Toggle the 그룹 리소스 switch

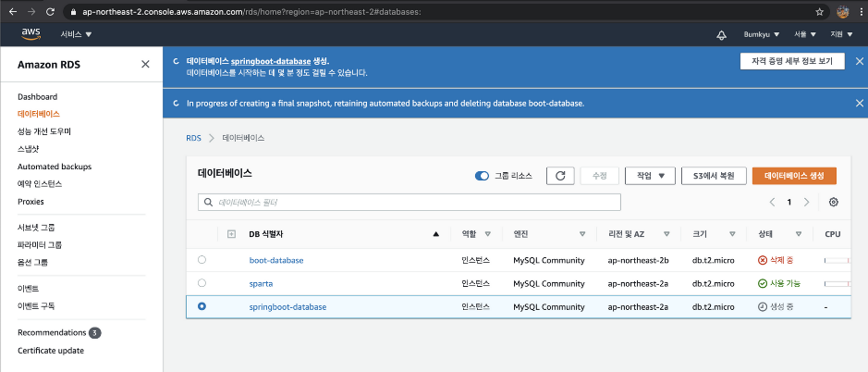[x=483, y=176]
